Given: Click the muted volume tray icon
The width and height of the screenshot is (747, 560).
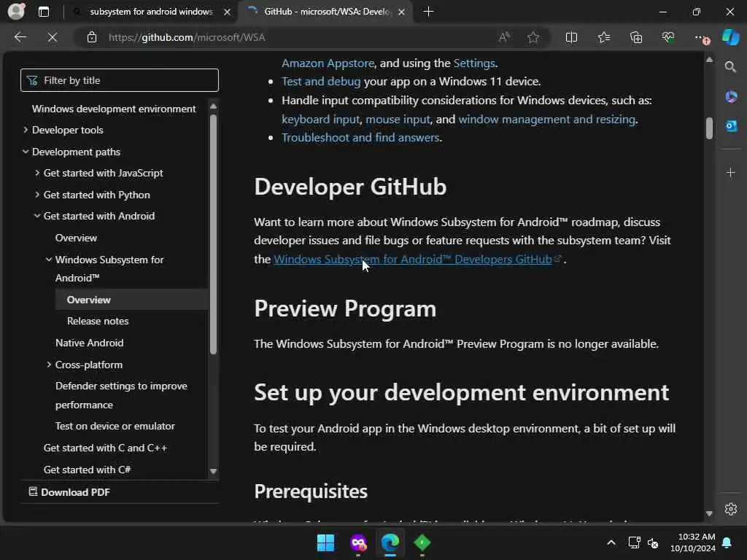Looking at the screenshot, I should [x=653, y=542].
